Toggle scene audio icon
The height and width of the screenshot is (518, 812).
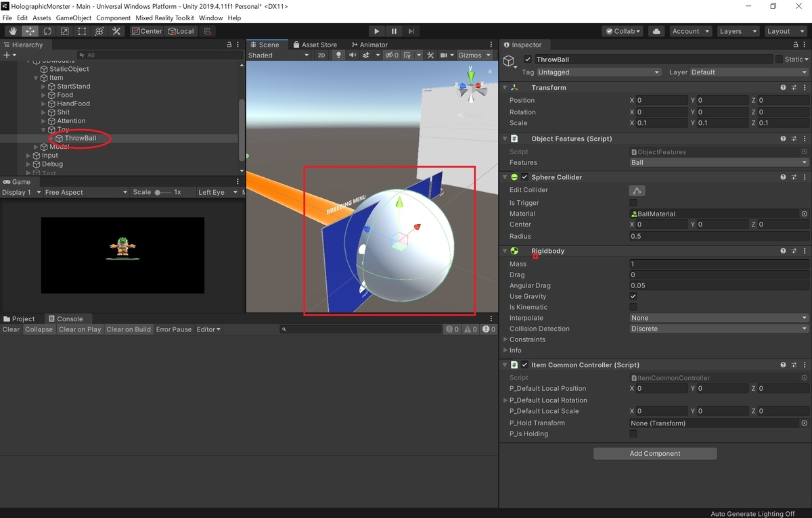point(353,55)
